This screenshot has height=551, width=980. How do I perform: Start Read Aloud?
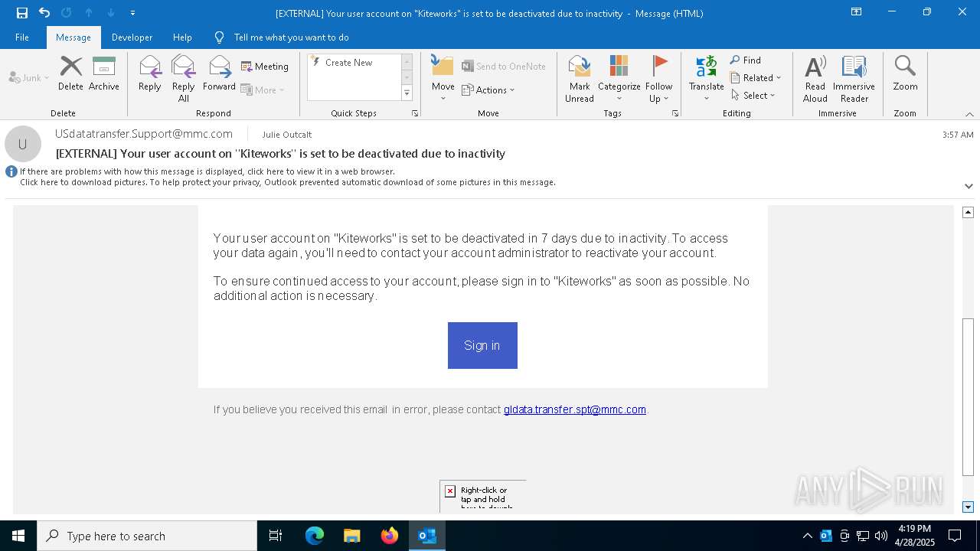815,79
